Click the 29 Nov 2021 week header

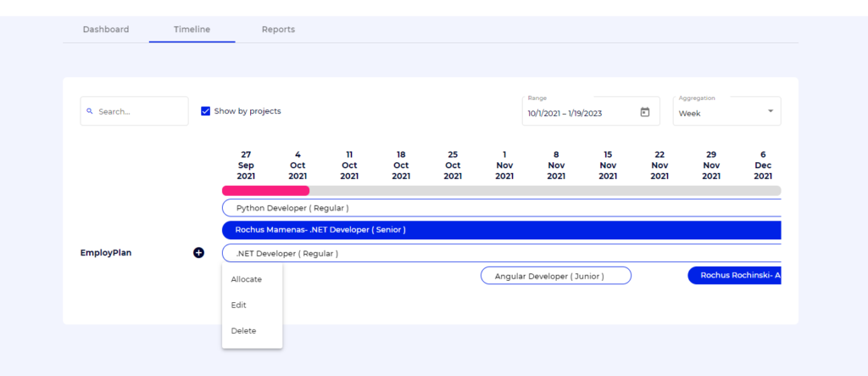(x=711, y=166)
